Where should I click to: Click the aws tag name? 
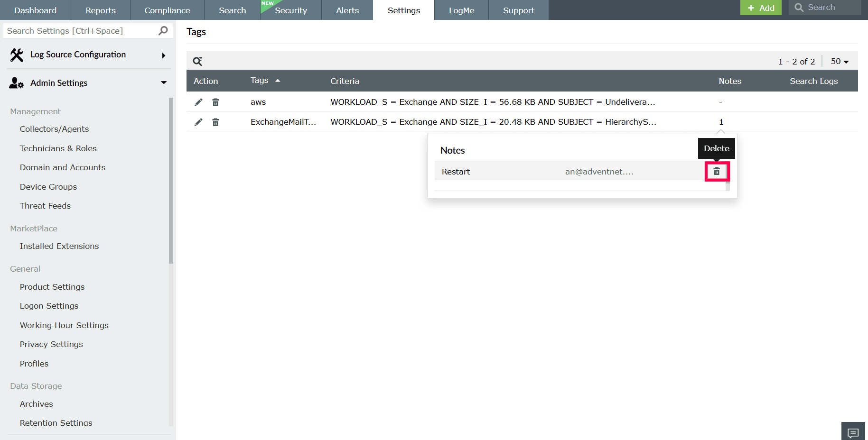coord(258,102)
